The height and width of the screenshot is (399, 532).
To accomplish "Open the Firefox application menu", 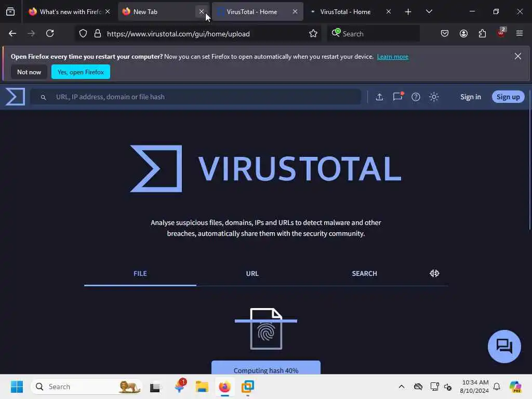I will 520,34.
